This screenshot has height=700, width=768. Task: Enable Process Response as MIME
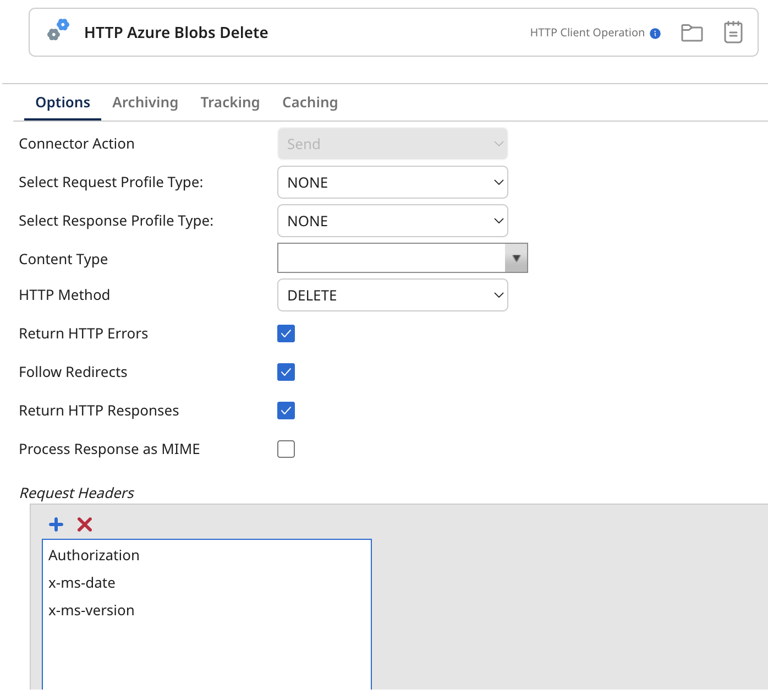click(286, 449)
